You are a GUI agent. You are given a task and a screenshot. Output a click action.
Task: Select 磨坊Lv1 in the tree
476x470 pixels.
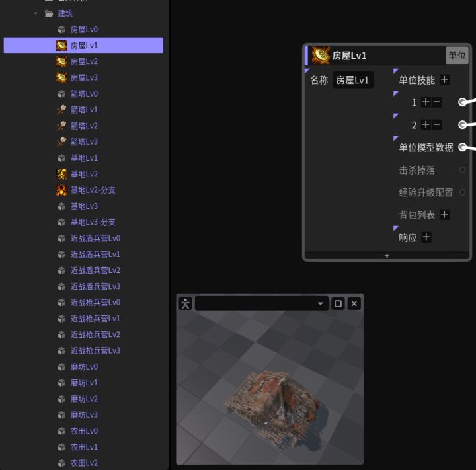(84, 383)
